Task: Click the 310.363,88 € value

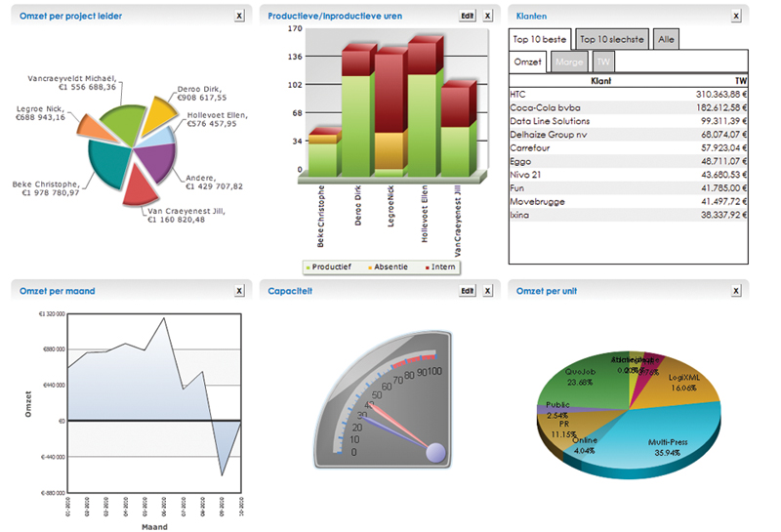Action: [721, 94]
